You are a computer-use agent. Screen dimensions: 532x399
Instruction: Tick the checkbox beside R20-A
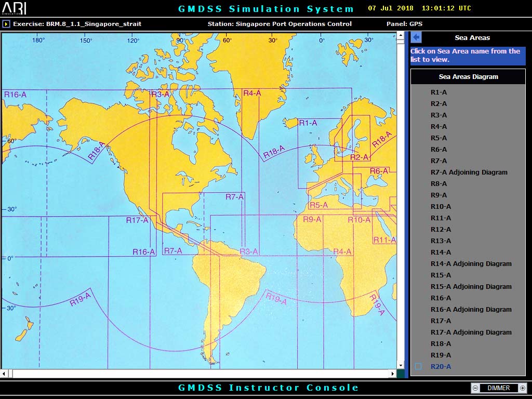coord(418,367)
